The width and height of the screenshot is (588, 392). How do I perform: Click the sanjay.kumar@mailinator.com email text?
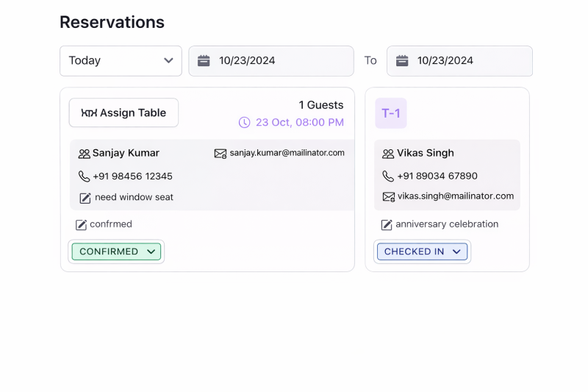pyautogui.click(x=287, y=153)
